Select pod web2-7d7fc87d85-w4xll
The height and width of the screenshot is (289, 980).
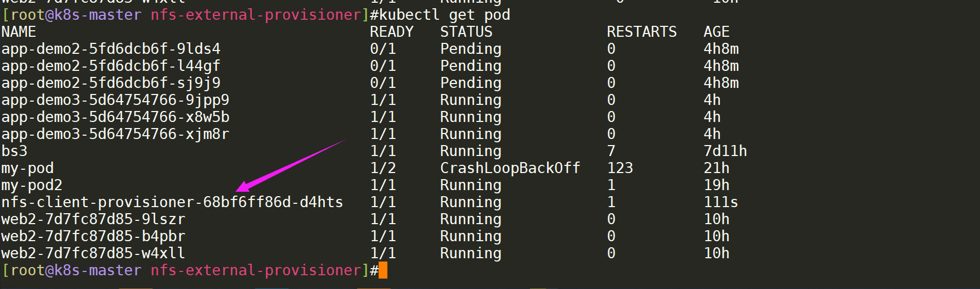(93, 253)
